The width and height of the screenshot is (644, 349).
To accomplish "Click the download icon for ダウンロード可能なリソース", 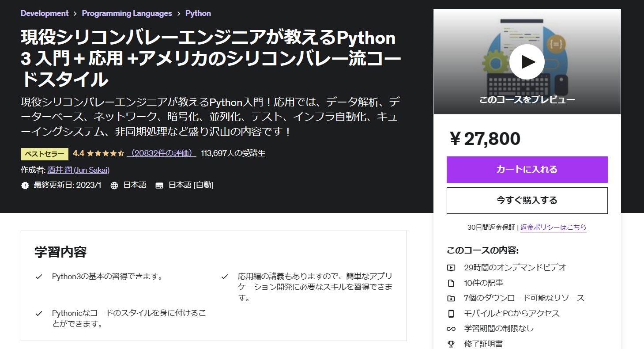I will point(451,298).
